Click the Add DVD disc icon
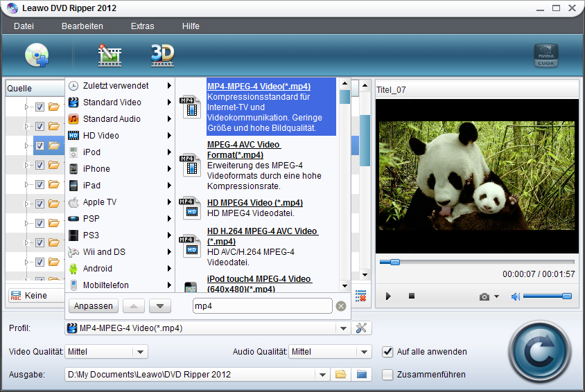This screenshot has width=585, height=392. (37, 55)
